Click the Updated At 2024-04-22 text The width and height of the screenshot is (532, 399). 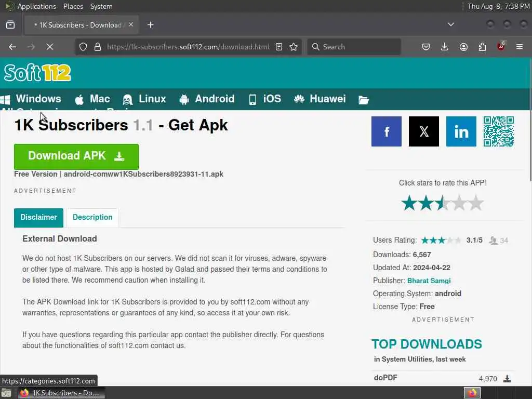tap(411, 268)
